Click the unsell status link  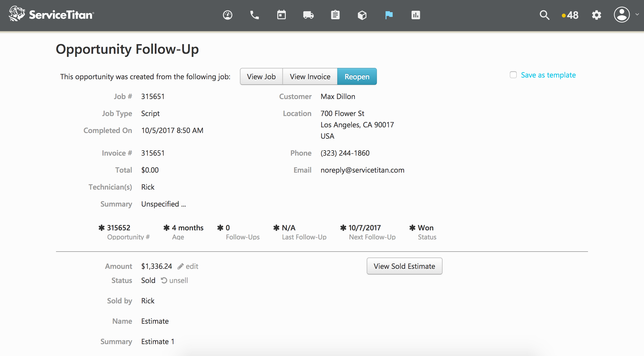pyautogui.click(x=175, y=280)
